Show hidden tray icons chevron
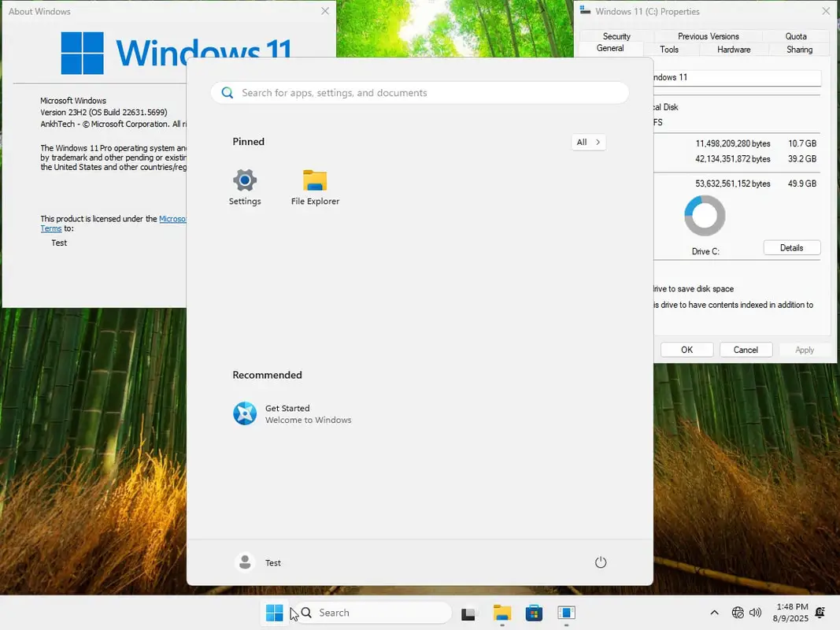 (x=714, y=613)
